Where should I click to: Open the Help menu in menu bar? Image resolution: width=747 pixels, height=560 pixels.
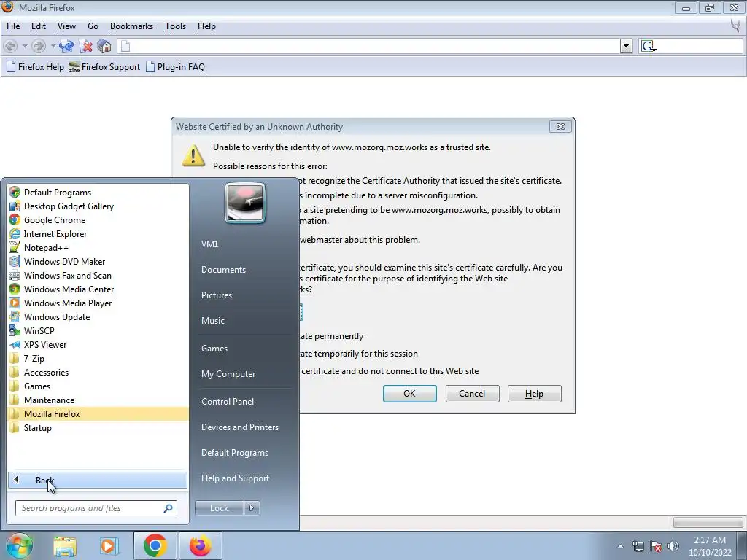pyautogui.click(x=206, y=26)
